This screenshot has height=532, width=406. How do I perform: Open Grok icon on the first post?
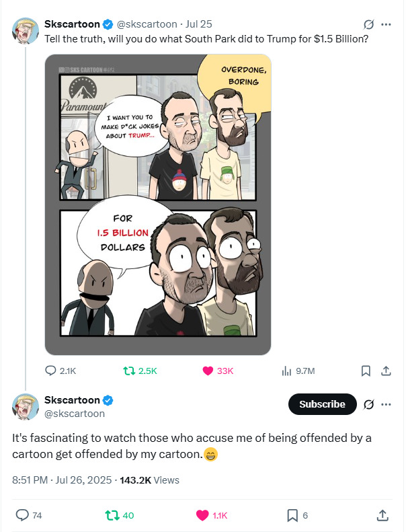368,25
